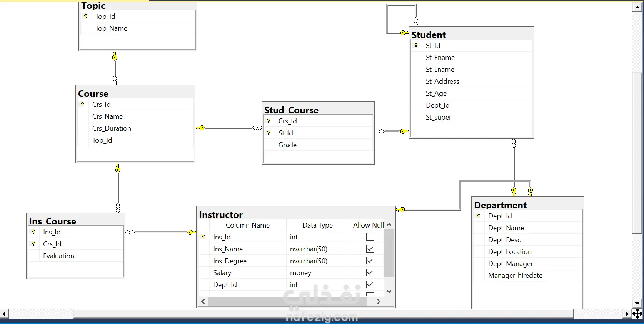Click the diagram's vertical scroll down arrow
The height and width of the screenshot is (324, 644).
click(637, 304)
